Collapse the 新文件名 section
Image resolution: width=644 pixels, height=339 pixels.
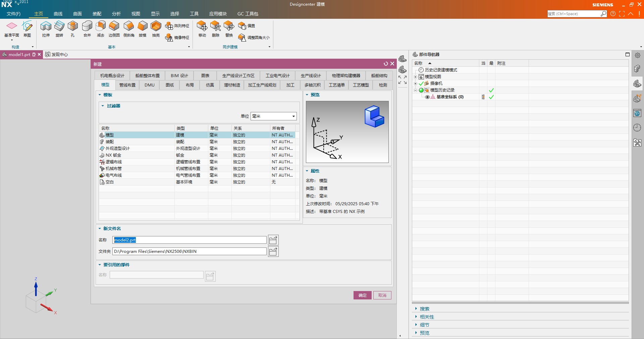[x=100, y=229]
